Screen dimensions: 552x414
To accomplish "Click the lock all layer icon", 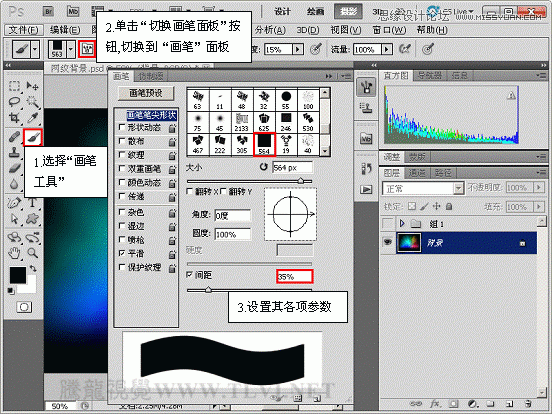I will pos(449,206).
